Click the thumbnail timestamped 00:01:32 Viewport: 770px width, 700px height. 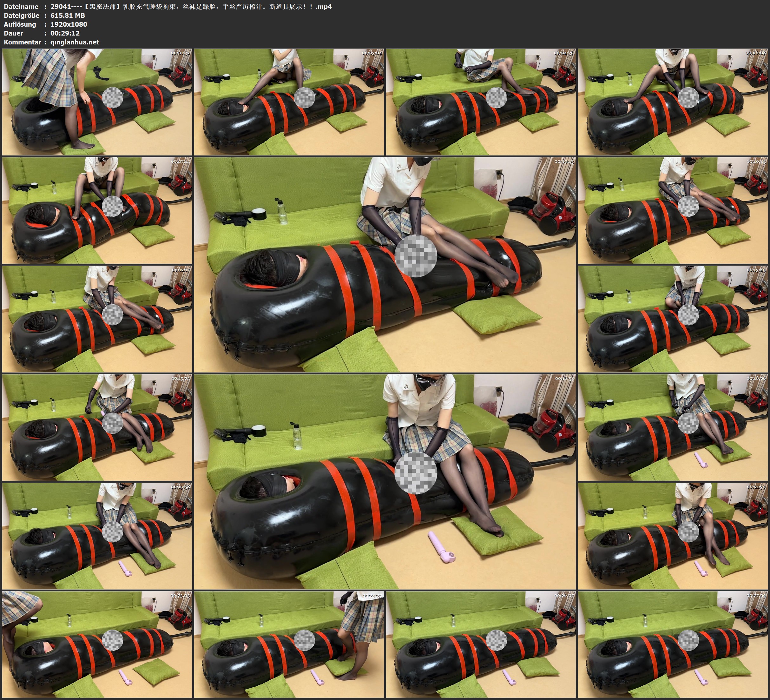pyautogui.click(x=97, y=102)
